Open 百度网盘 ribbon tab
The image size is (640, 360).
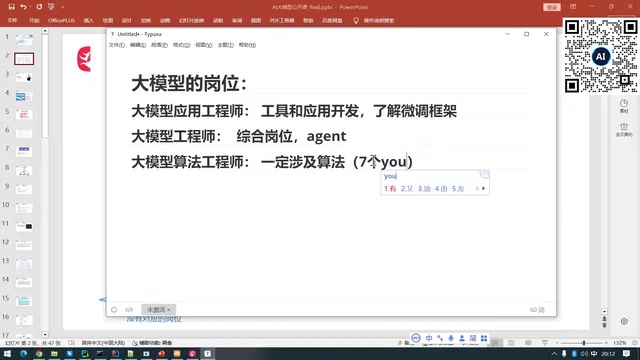tap(332, 20)
